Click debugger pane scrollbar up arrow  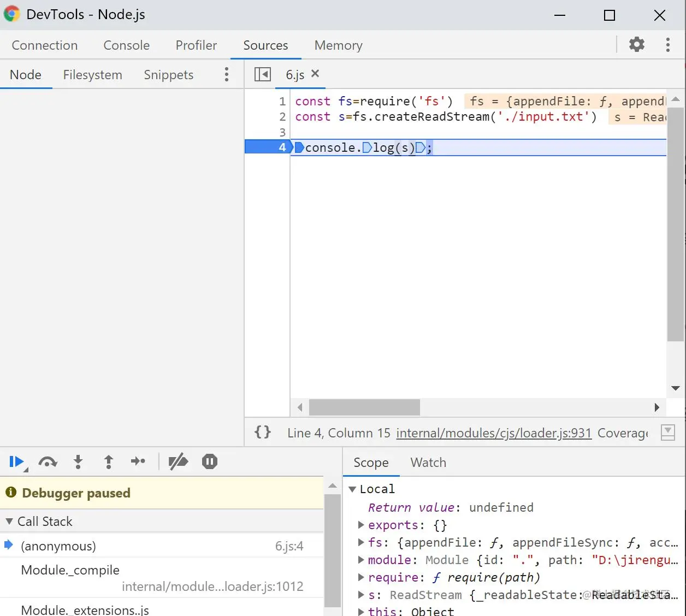[x=333, y=485]
